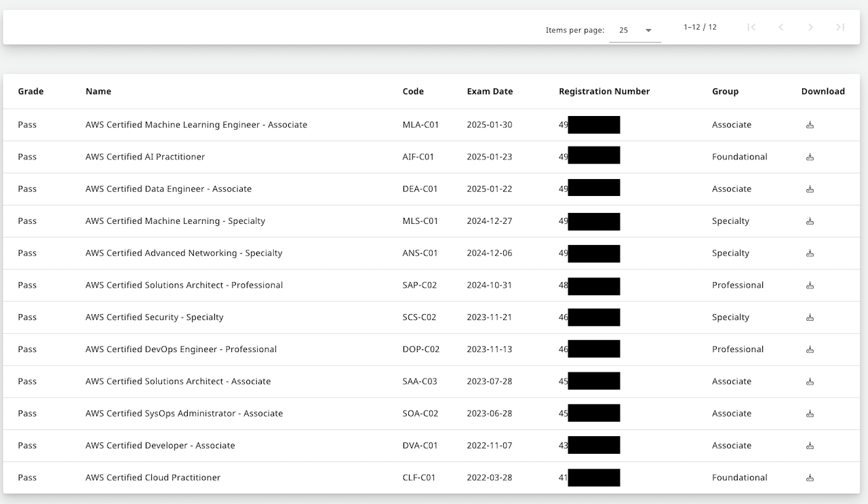Select AWS Certified Advanced Networking - Specialty
The image size is (868, 504).
pyautogui.click(x=184, y=253)
